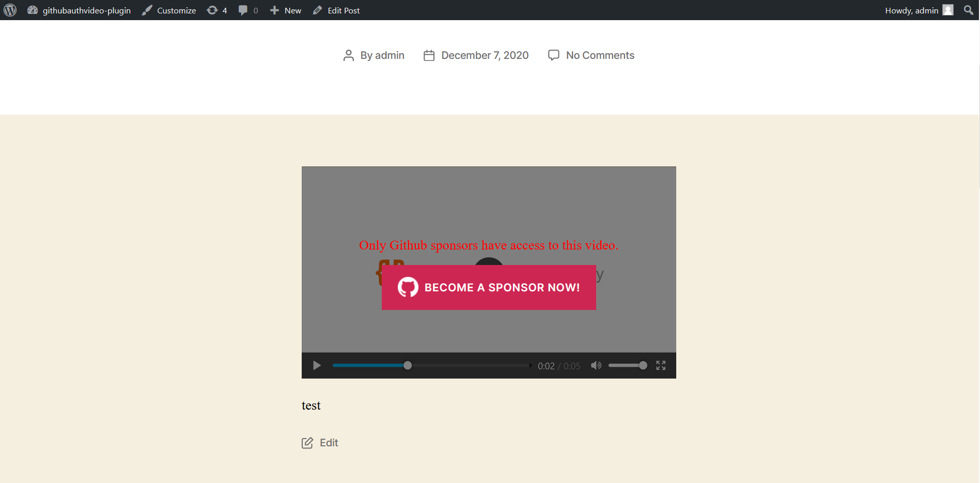This screenshot has height=483, width=980.
Task: Adjust the volume slider
Action: coord(628,366)
